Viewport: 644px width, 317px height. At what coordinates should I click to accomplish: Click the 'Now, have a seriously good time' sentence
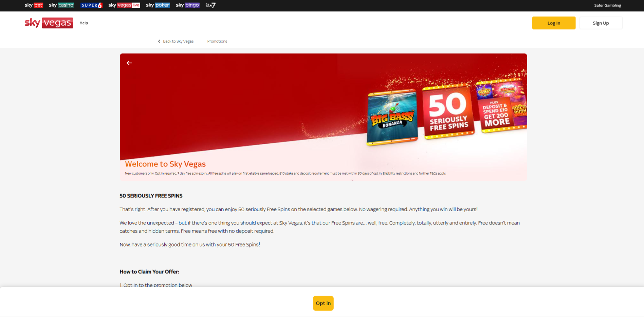tap(190, 245)
